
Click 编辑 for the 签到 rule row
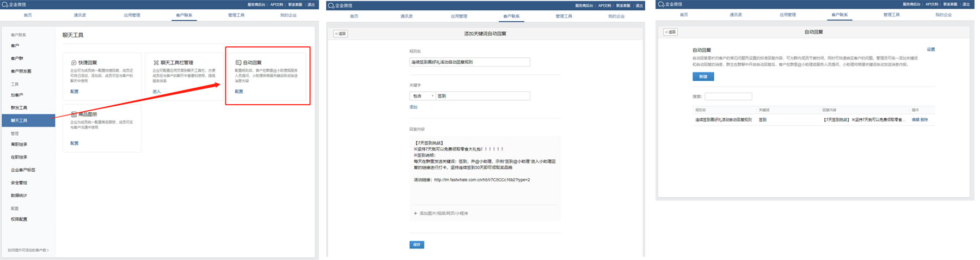[x=915, y=119]
